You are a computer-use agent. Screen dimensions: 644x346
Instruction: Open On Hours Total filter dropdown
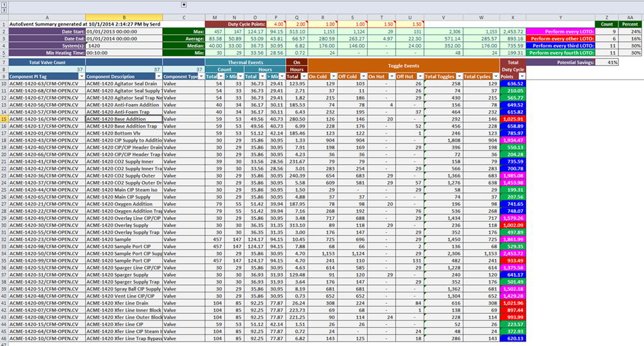click(x=304, y=76)
